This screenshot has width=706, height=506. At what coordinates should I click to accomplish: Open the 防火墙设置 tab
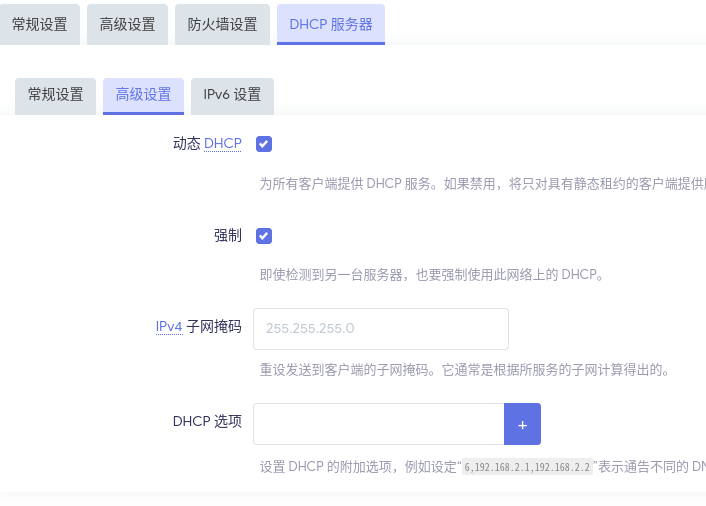point(222,25)
